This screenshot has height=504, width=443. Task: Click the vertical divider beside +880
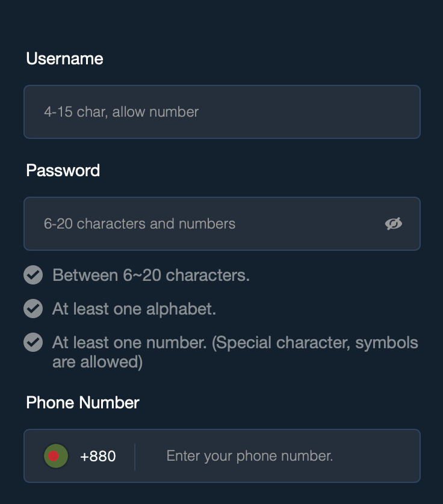click(x=135, y=456)
